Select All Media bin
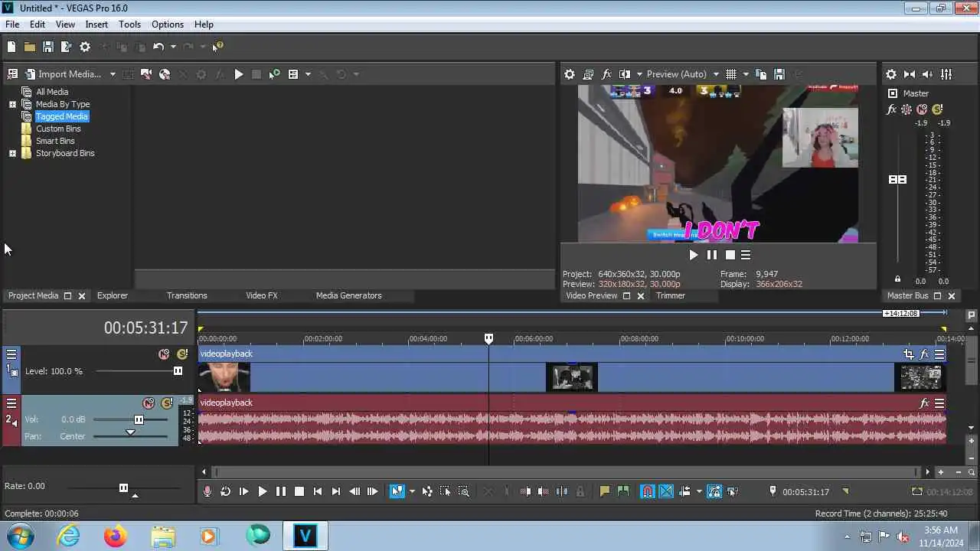980x551 pixels. 52,92
